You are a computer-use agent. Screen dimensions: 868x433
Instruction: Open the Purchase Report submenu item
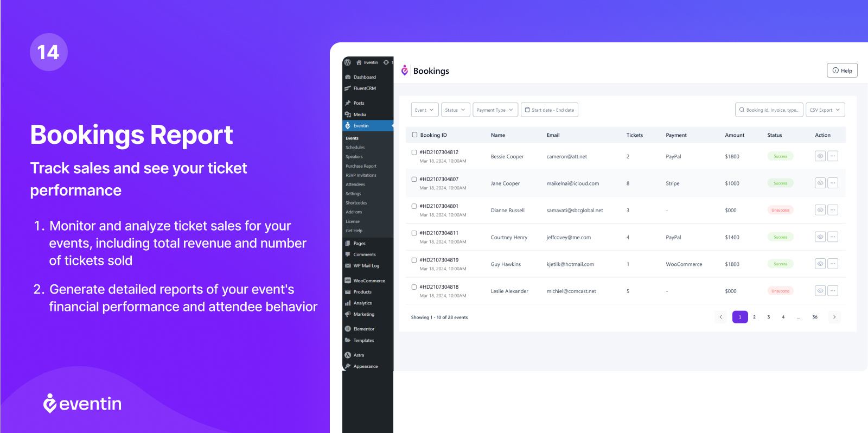pos(361,166)
